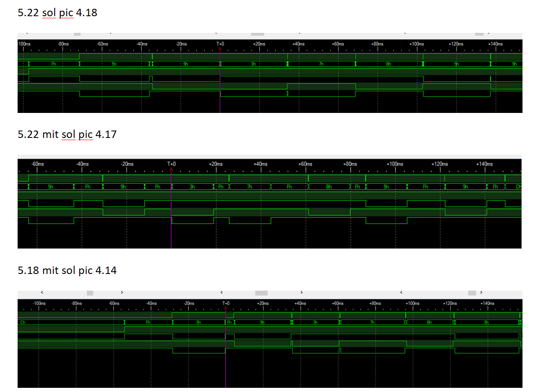535x392 pixels.
Task: Select bus value 3h in pic 4.17 waveform
Action: pyautogui.click(x=192, y=187)
